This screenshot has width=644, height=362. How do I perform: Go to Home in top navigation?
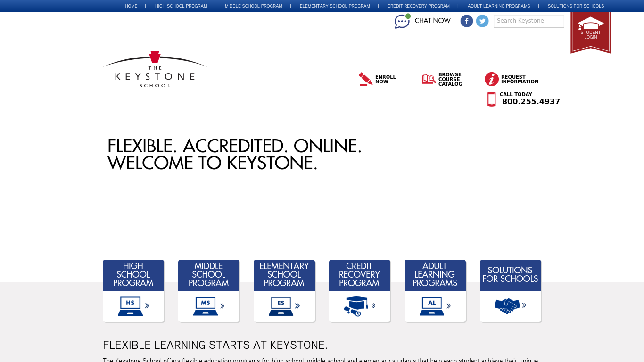point(131,6)
